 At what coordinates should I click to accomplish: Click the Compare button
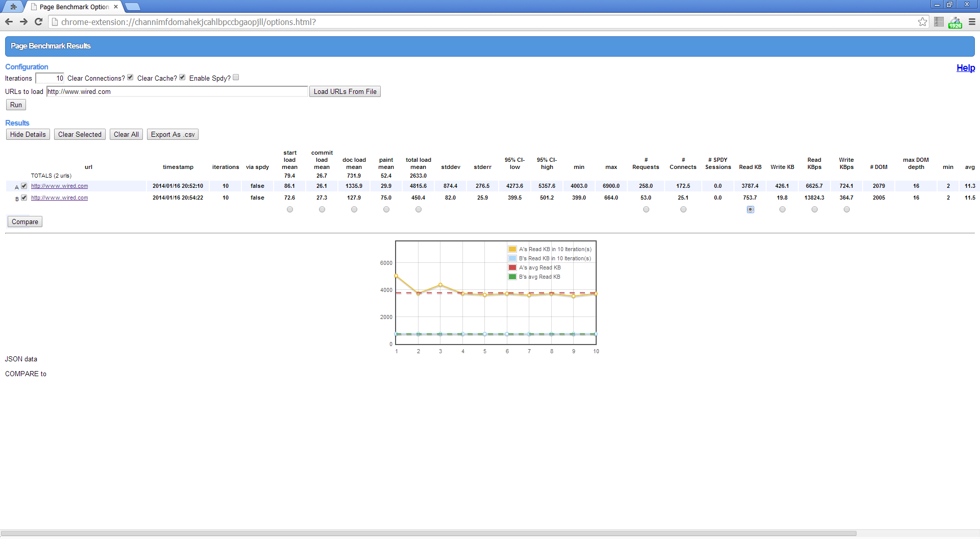click(x=25, y=222)
